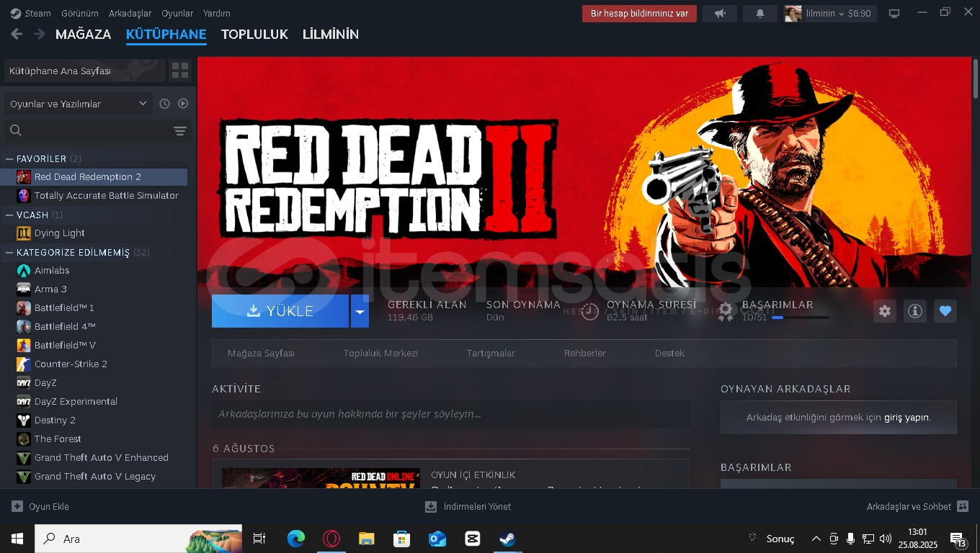
Task: Click The Forest game icon
Action: click(24, 439)
